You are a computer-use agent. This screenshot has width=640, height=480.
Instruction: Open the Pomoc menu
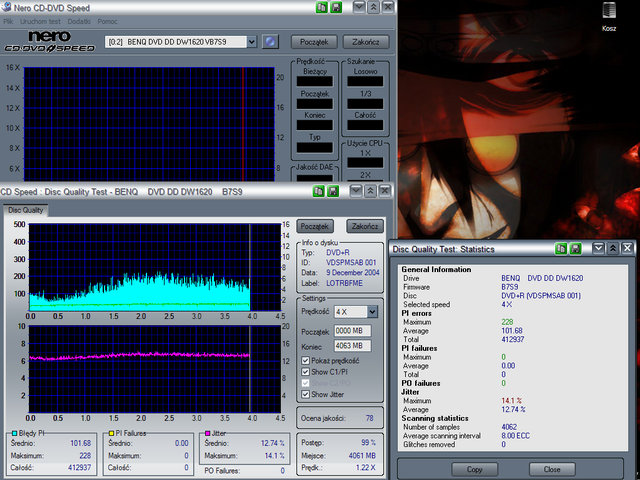pos(107,22)
